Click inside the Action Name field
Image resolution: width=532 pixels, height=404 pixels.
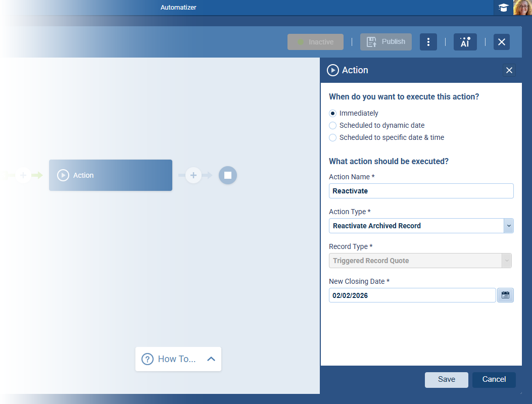421,191
